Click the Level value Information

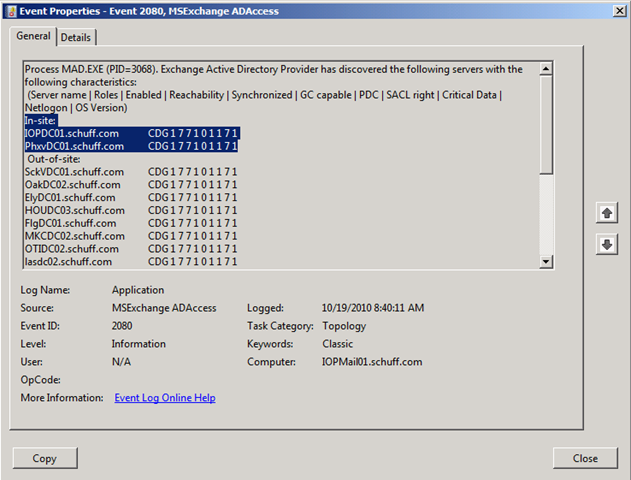point(139,344)
